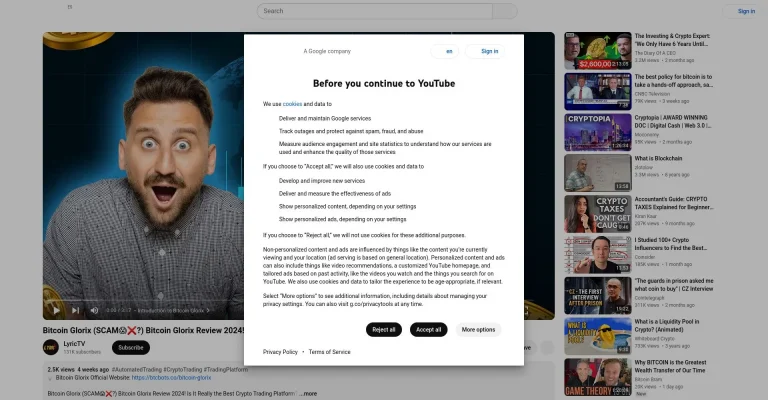Open 'The best policy for bitcoin' video thumbnail
This screenshot has width=768, height=400.
pos(598,92)
